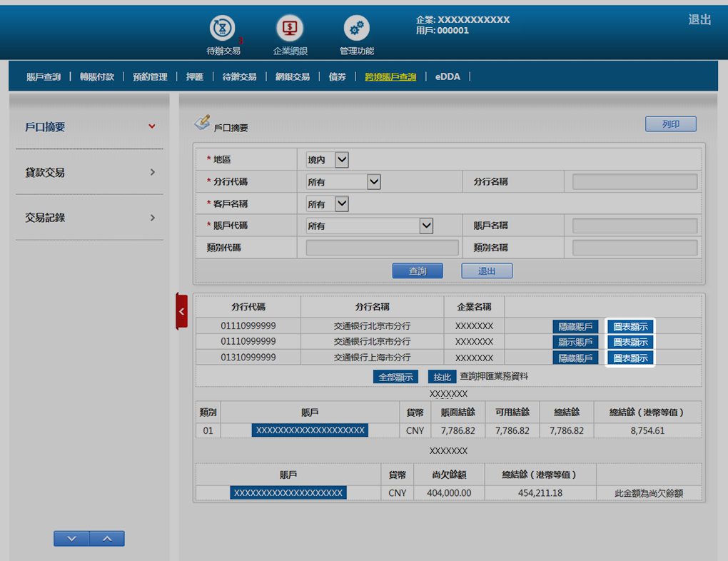Click the category cell 01
Screen dimensions: 728x561
(x=208, y=430)
